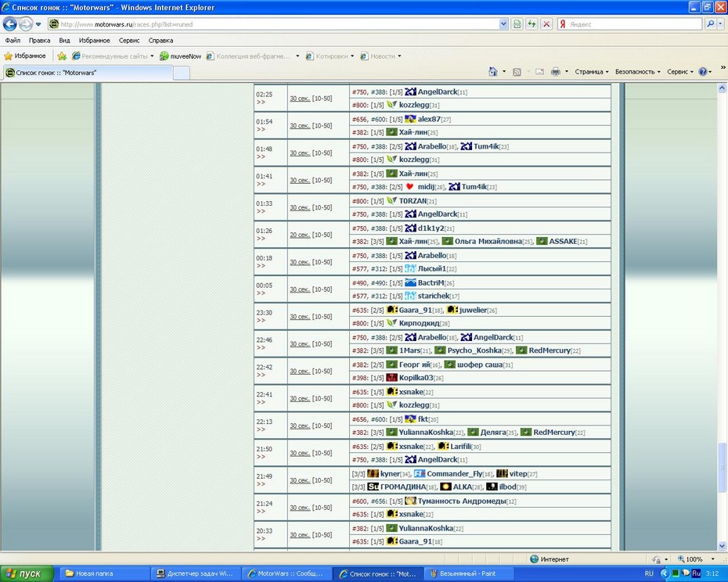This screenshot has height=582, width=728.
Task: Click the vertical scrollbar down arrow
Action: tap(722, 546)
